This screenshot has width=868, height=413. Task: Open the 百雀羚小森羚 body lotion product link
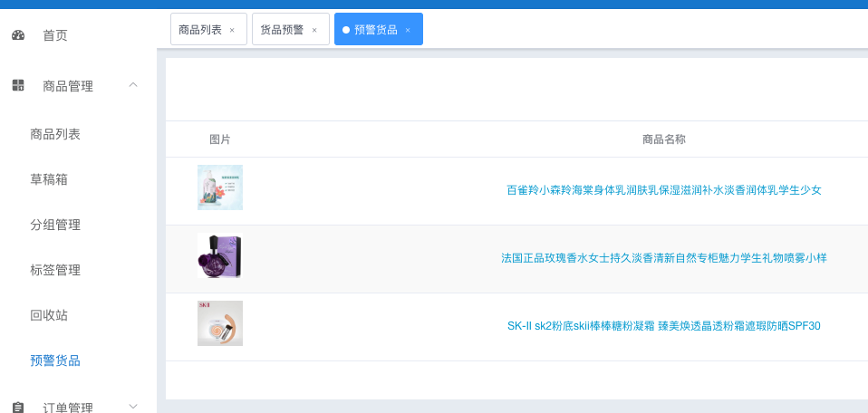pyautogui.click(x=663, y=190)
